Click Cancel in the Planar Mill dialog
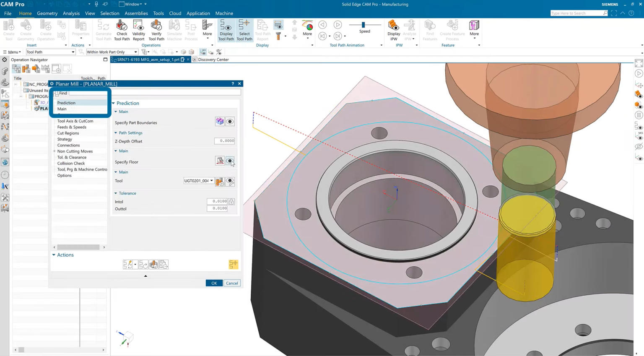 pos(232,283)
